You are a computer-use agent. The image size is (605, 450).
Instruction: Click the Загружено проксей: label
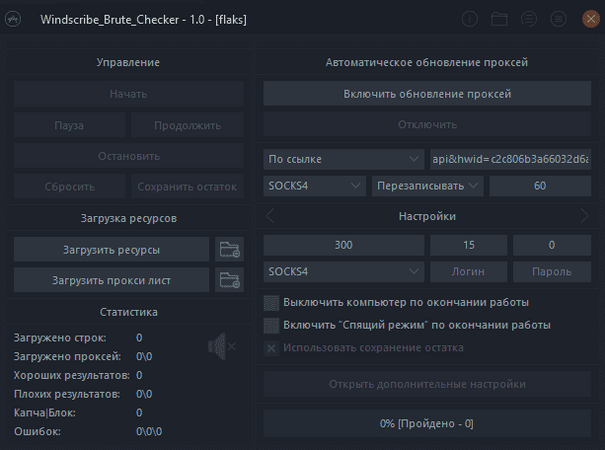[x=68, y=356]
